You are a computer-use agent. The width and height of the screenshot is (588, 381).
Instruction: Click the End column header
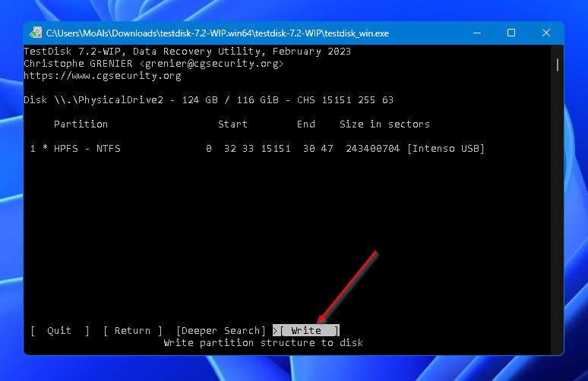306,124
